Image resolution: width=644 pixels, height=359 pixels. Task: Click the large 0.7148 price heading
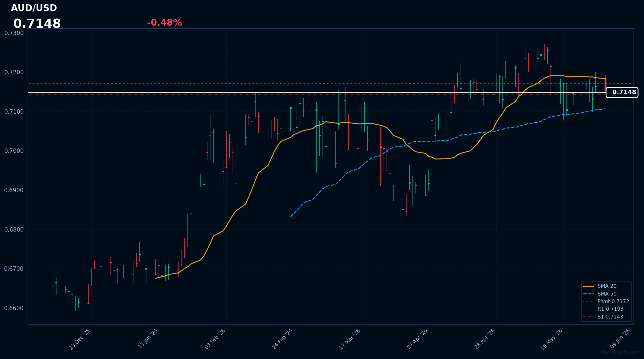(37, 24)
